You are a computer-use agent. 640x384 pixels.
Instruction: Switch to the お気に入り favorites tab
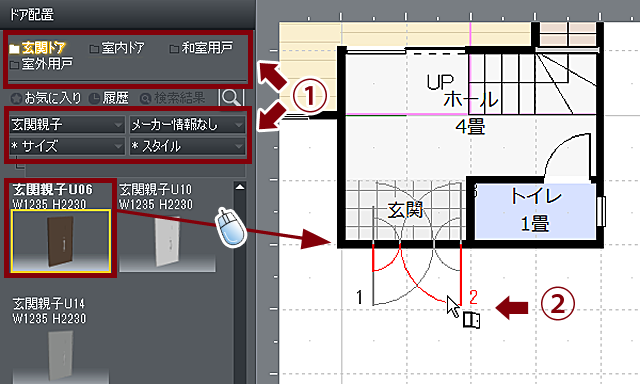pos(46,98)
